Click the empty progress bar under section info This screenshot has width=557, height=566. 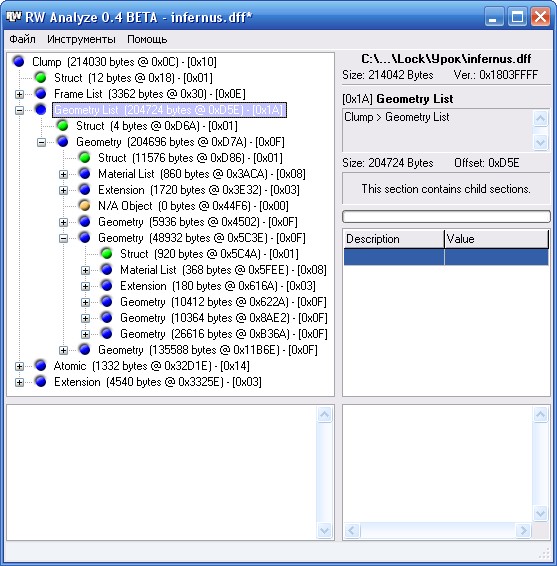(x=446, y=217)
